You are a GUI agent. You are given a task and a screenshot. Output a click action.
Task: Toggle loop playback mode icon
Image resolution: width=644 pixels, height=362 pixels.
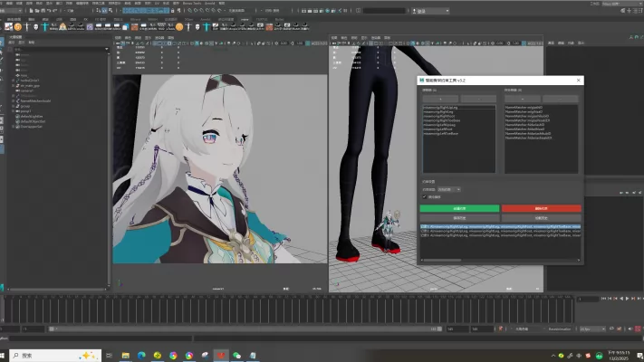(611, 329)
